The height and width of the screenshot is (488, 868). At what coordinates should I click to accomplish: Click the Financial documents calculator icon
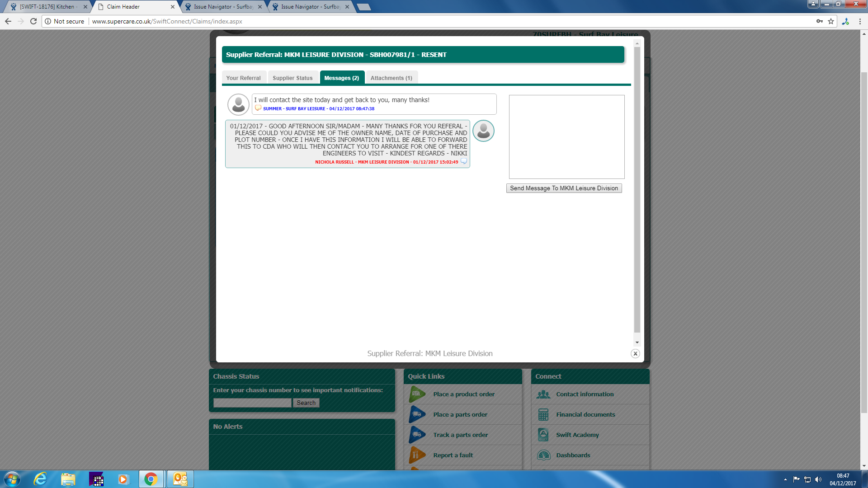point(543,414)
